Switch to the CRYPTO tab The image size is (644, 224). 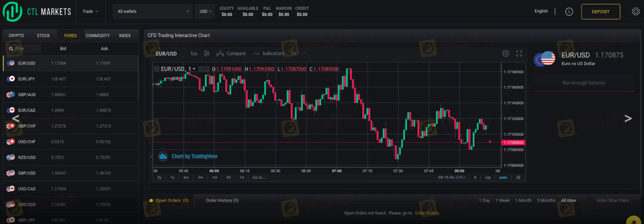[16, 35]
